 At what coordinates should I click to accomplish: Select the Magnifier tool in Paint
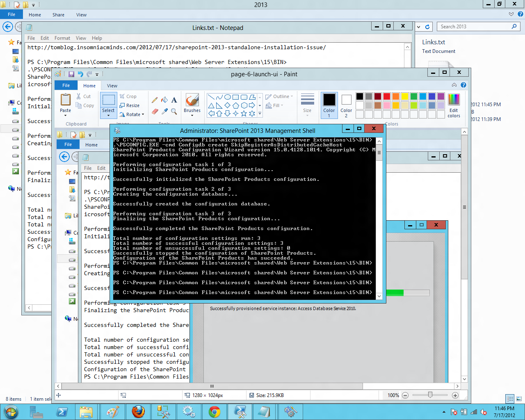tap(173, 111)
